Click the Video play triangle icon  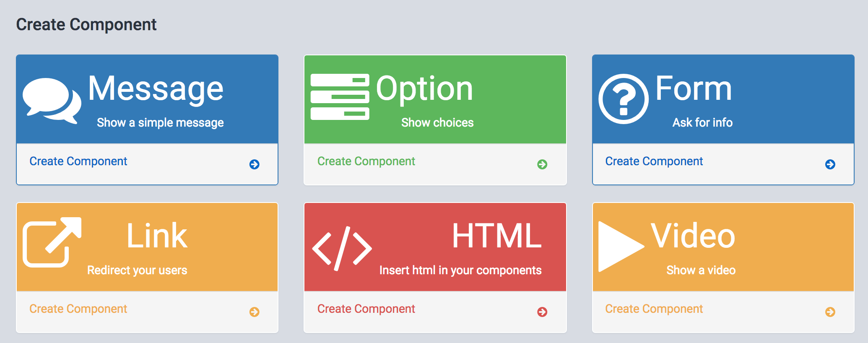621,247
